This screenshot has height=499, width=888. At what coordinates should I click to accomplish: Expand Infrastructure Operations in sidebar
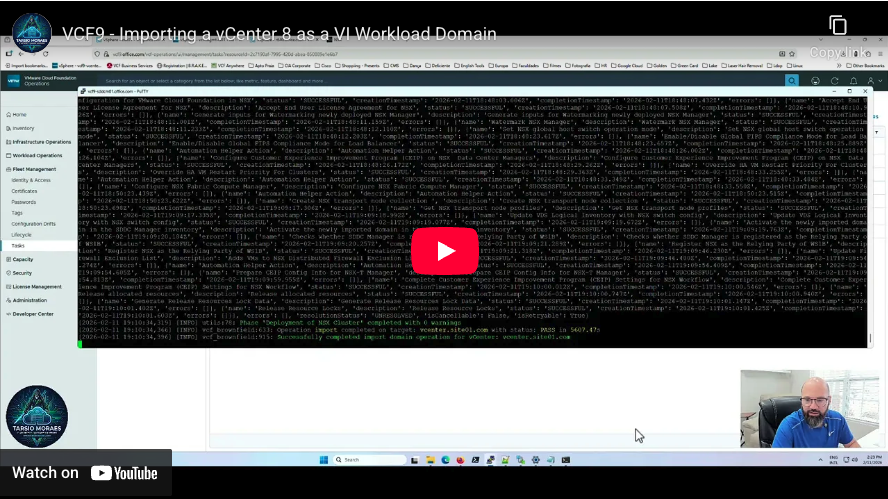39,142
